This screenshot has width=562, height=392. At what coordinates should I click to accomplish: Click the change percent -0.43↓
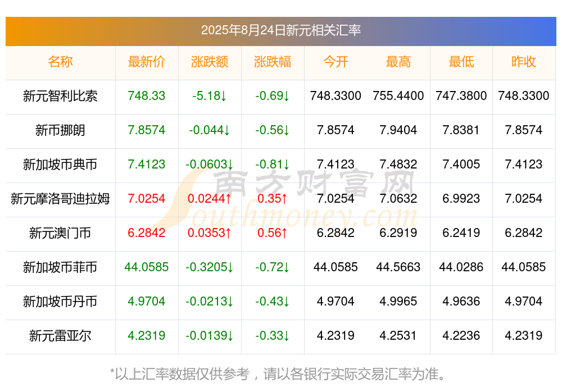click(273, 301)
